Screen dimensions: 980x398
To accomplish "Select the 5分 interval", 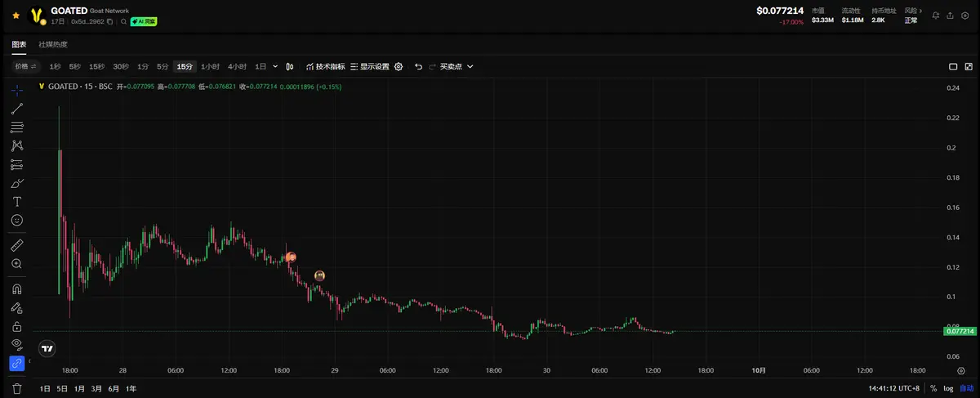I will [x=163, y=66].
